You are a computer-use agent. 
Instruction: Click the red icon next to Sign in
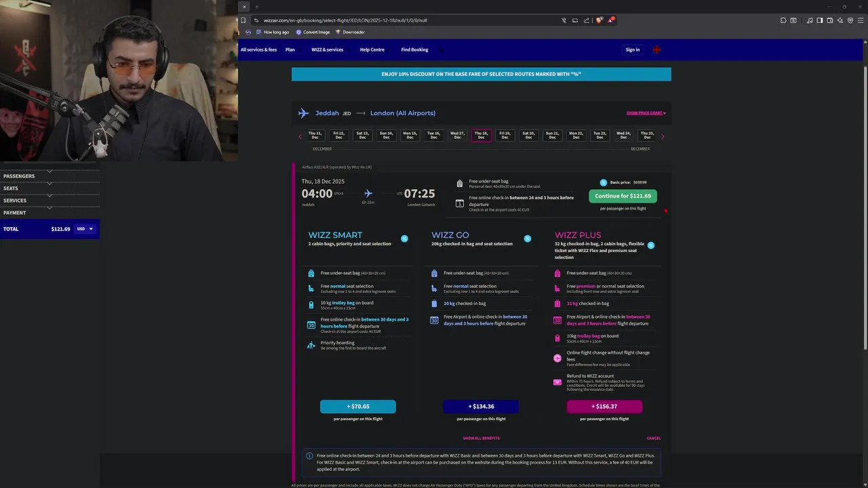pyautogui.click(x=656, y=49)
